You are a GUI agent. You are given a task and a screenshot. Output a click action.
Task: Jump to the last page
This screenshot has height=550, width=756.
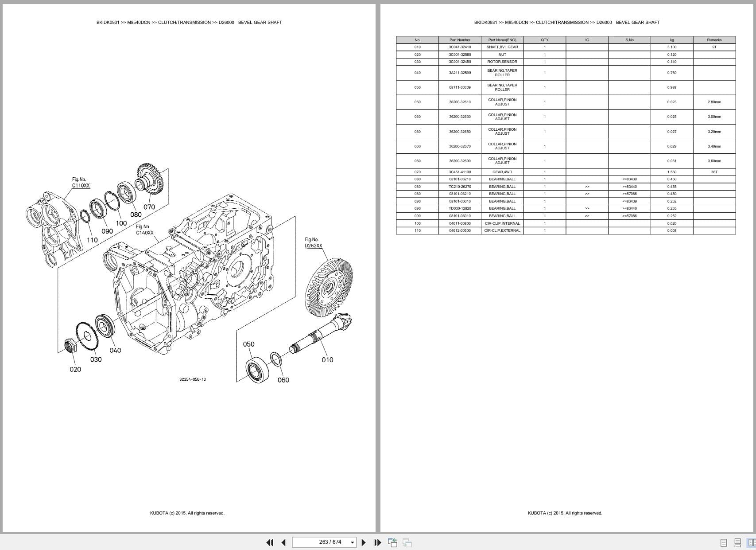pyautogui.click(x=378, y=542)
